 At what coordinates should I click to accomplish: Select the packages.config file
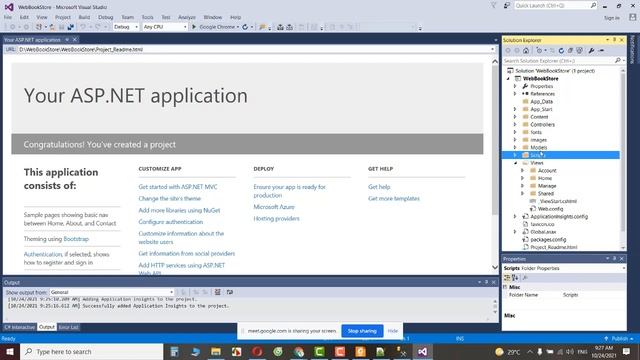pyautogui.click(x=548, y=240)
